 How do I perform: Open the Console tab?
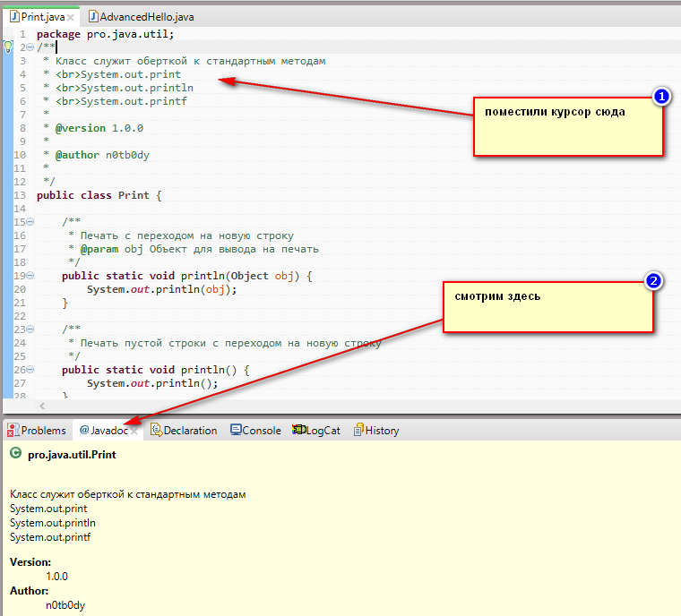click(x=262, y=431)
